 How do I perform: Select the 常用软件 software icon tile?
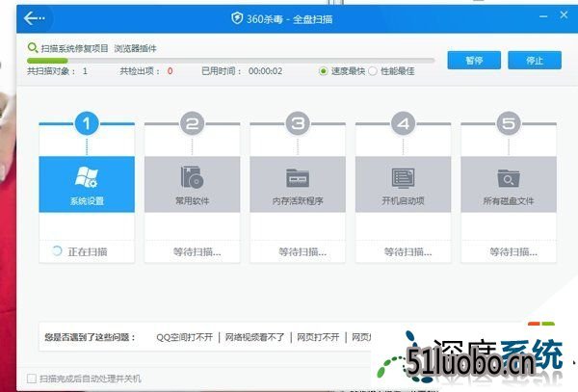click(x=192, y=184)
